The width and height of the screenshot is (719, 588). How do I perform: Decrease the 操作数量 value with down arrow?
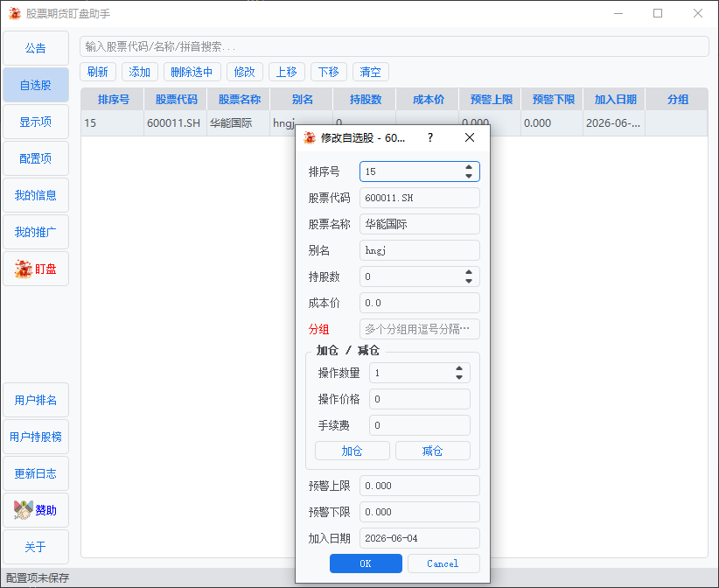[x=459, y=377]
